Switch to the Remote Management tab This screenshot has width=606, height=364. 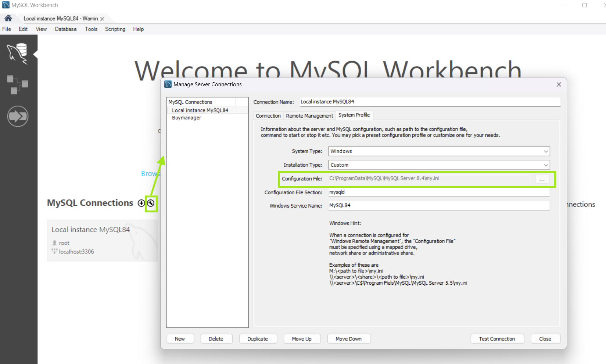click(309, 116)
